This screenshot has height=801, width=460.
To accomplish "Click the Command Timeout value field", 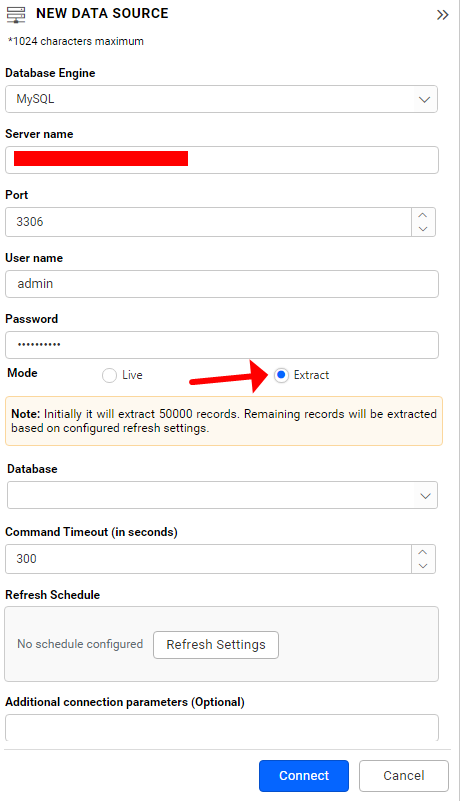I will pyautogui.click(x=208, y=559).
